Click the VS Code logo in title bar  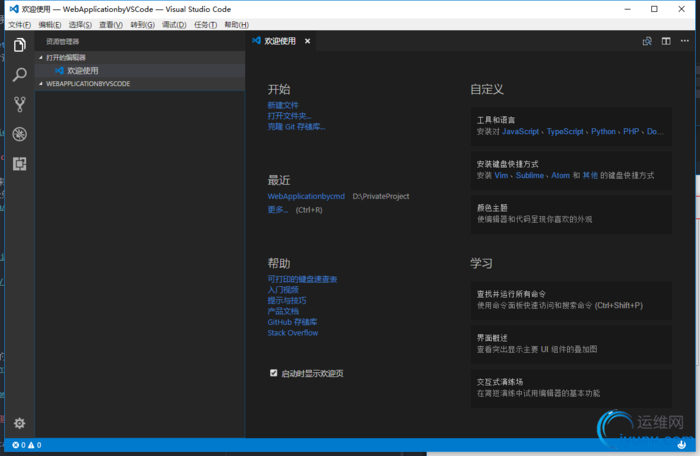(14, 9)
